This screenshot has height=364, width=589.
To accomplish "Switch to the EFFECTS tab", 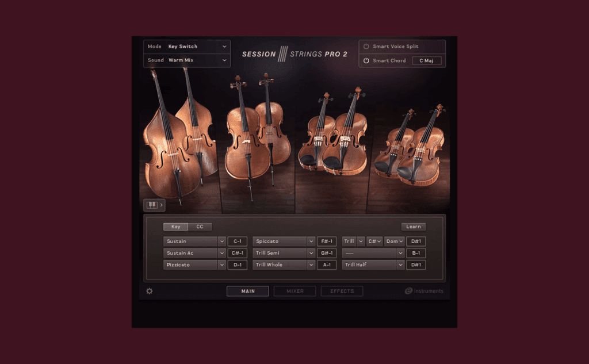I will coord(342,291).
